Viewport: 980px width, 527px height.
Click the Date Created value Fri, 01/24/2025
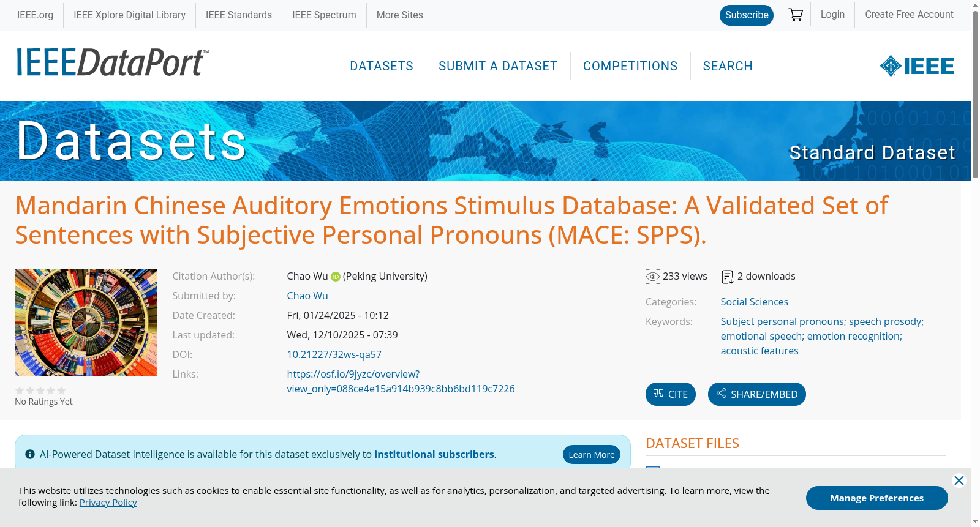coord(338,315)
